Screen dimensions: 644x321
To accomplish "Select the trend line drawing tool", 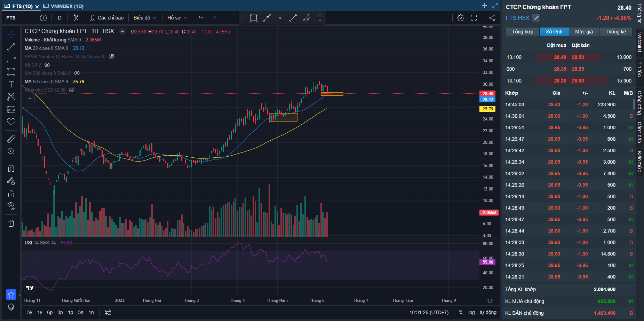I will pyautogui.click(x=11, y=47).
